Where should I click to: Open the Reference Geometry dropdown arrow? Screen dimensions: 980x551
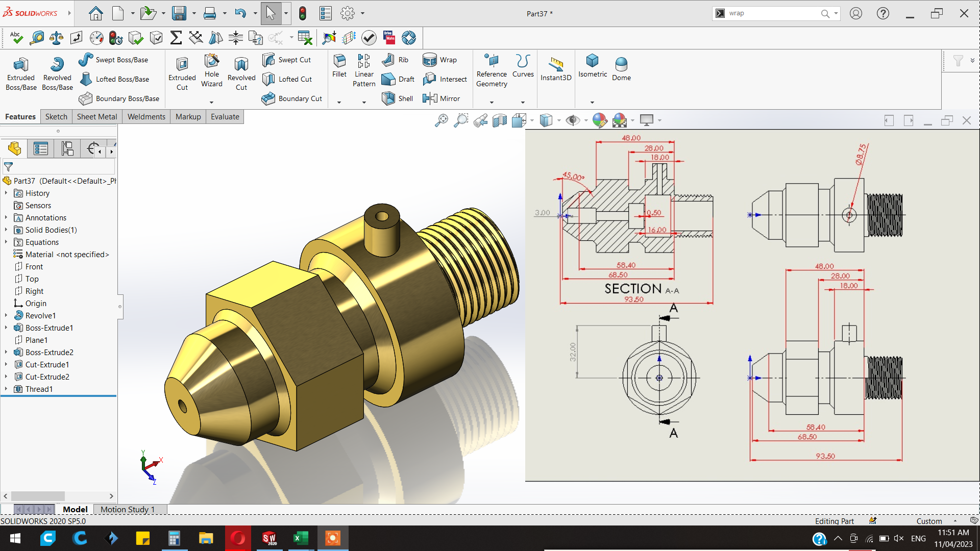pos(492,103)
